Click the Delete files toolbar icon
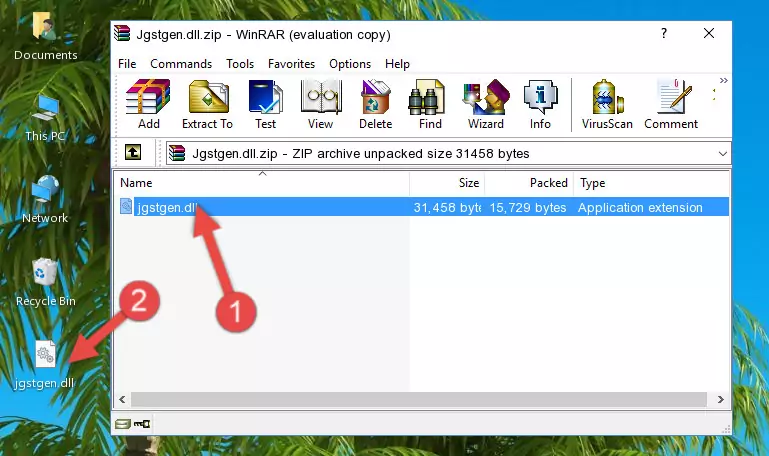Screen dimensions: 769x456 coord(376,104)
